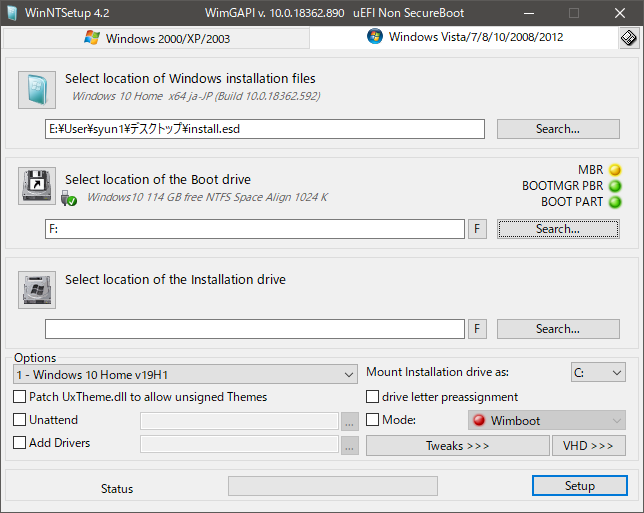Screen dimensions: 644x513
Task: Tick the Unattend checkbox
Action: (19, 420)
